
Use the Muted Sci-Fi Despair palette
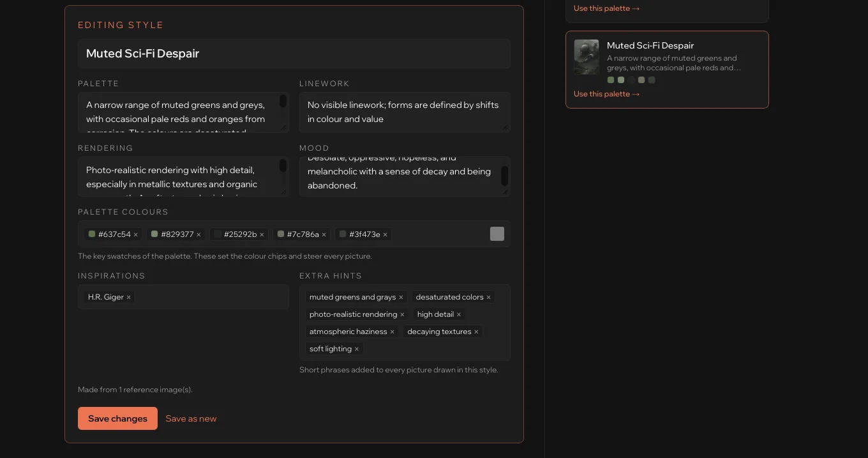coord(606,94)
